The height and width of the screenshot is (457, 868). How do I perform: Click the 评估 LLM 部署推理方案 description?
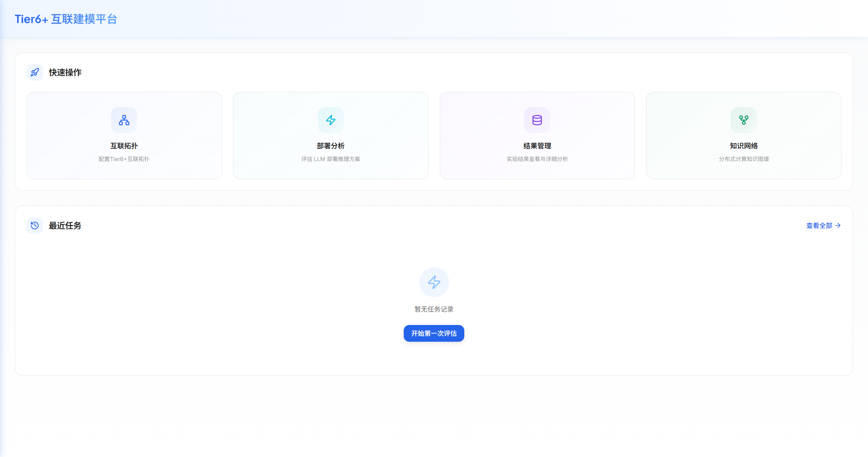coord(330,159)
